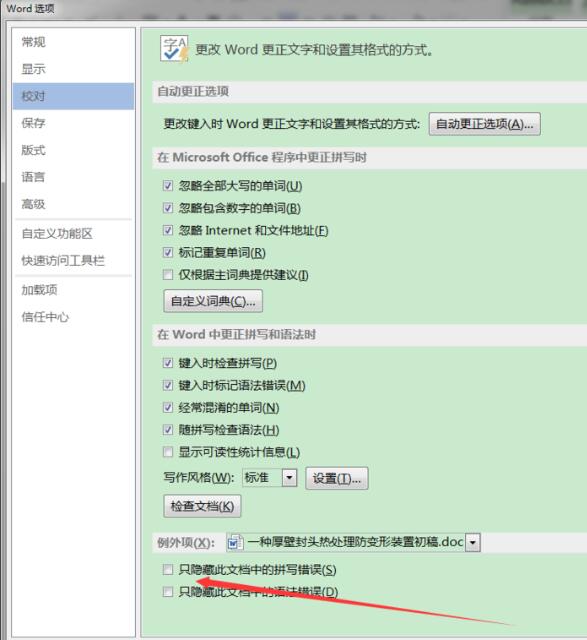The image size is (587, 640).
Task: Click the 例外项(X): label
Action: click(x=186, y=543)
